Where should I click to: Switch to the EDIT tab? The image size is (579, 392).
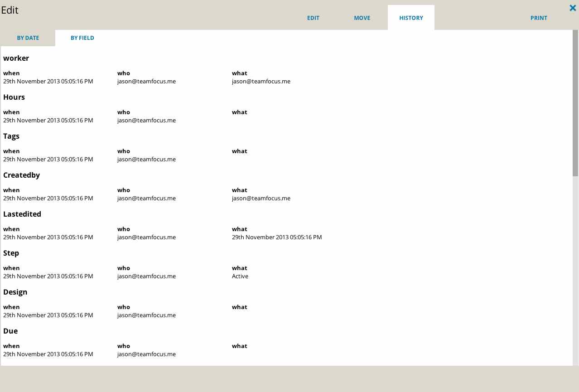coord(313,18)
